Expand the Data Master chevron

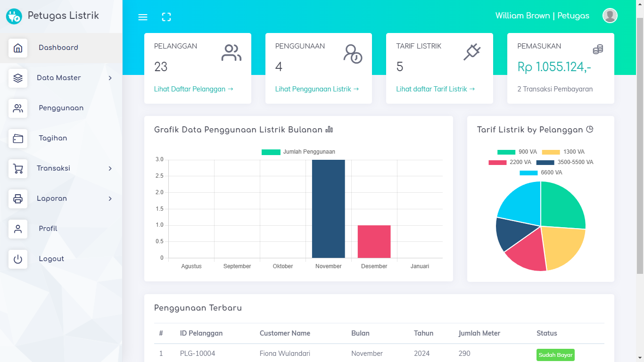[110, 78]
